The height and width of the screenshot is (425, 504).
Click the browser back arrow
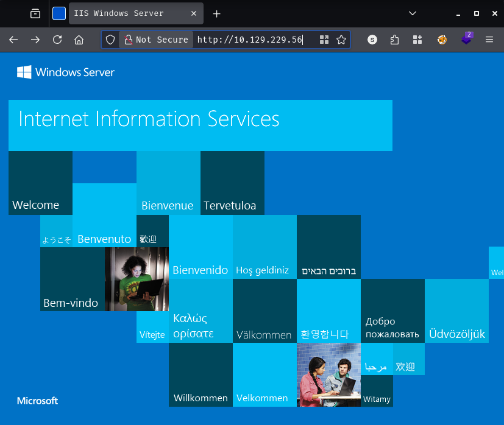click(x=13, y=40)
